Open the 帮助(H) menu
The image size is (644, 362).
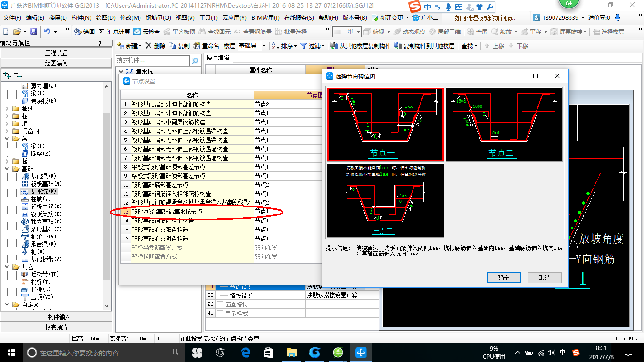pos(328,18)
